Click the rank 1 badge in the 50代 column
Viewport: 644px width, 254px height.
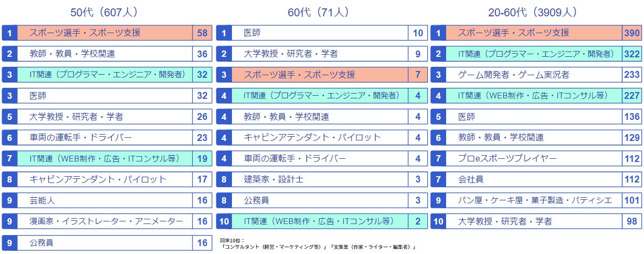tap(9, 33)
